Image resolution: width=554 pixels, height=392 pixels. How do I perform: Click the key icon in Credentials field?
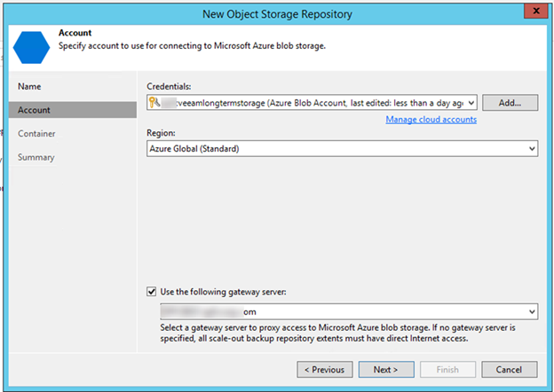coord(155,103)
